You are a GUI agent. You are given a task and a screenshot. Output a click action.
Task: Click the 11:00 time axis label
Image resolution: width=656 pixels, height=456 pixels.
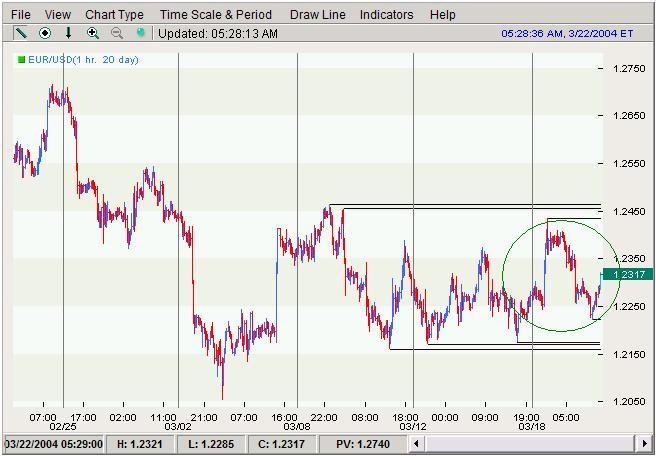point(164,418)
